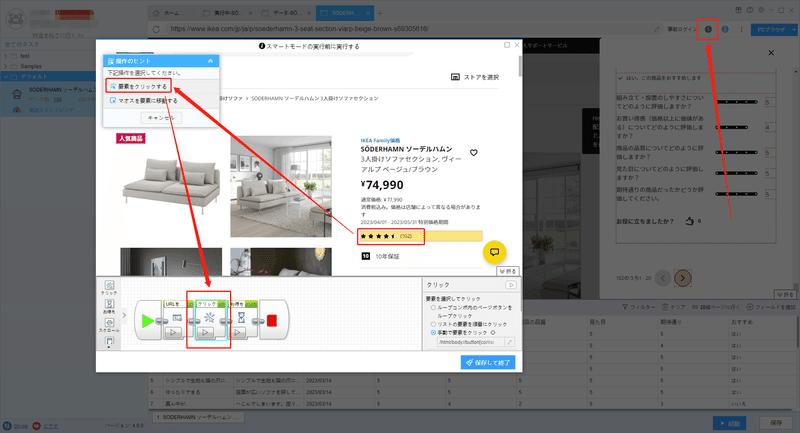The height and width of the screenshot is (433, 800).
Task: Maximize the smart mode dialog
Action: (x=507, y=45)
